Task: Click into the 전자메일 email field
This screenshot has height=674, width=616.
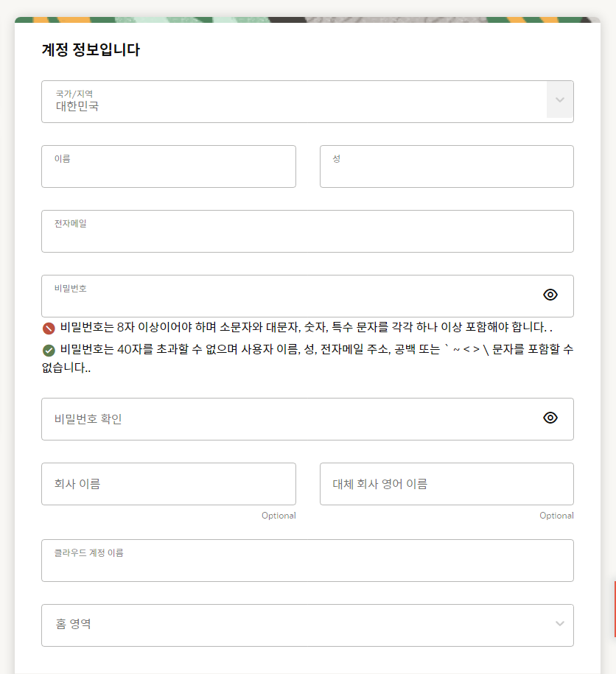Action: 307,231
